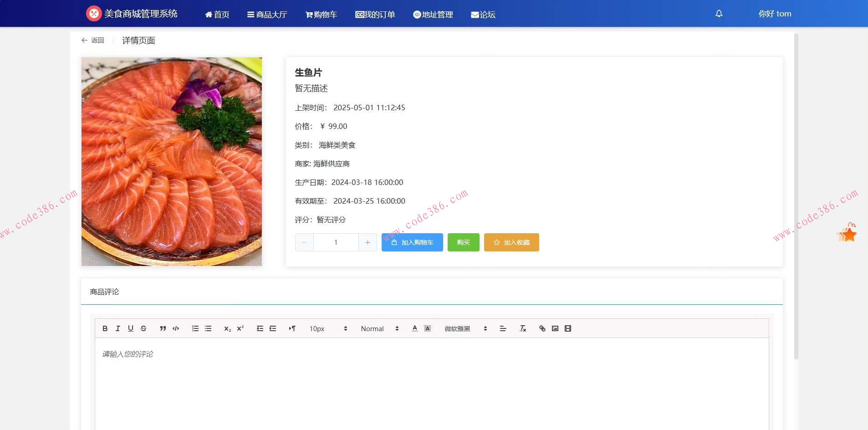Viewport: 868px width, 430px height.
Task: Increase quantity with the plus stepper
Action: click(x=367, y=242)
